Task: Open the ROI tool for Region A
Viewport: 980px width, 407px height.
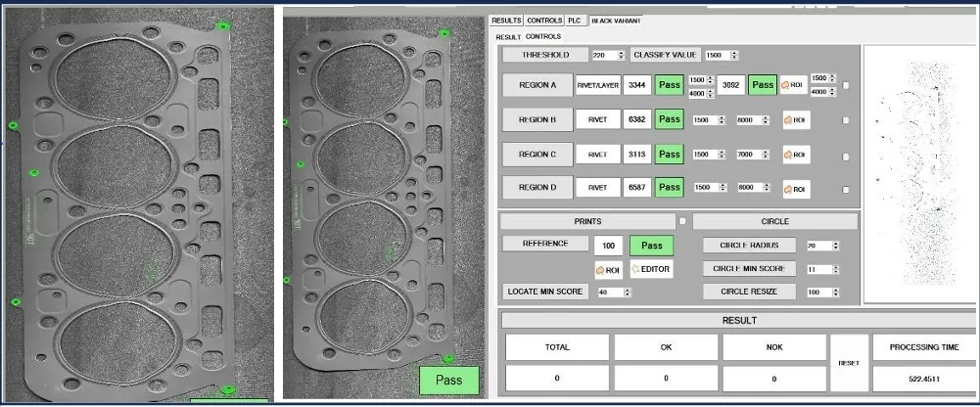Action: [x=791, y=85]
